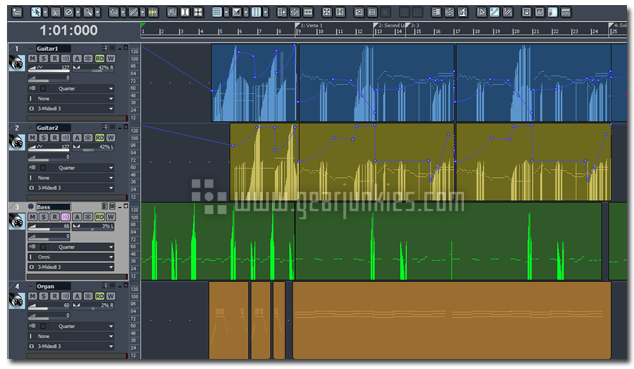The height and width of the screenshot is (369, 634).
Task: Arm Guitar2 track for recording
Action: point(54,138)
